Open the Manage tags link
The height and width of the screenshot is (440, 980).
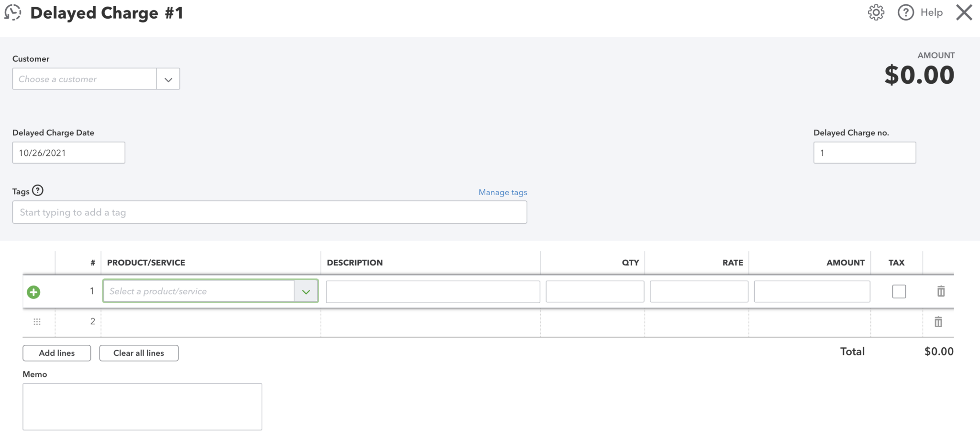pyautogui.click(x=503, y=192)
